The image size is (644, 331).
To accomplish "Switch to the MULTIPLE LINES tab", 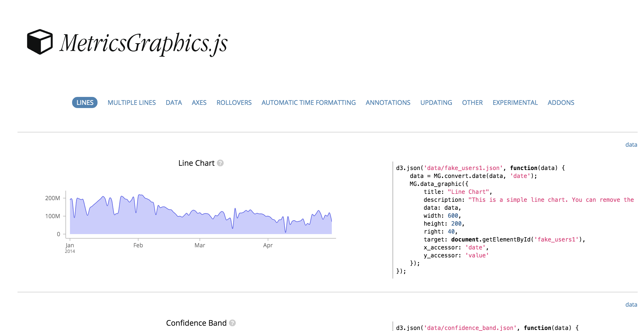I will (x=132, y=102).
